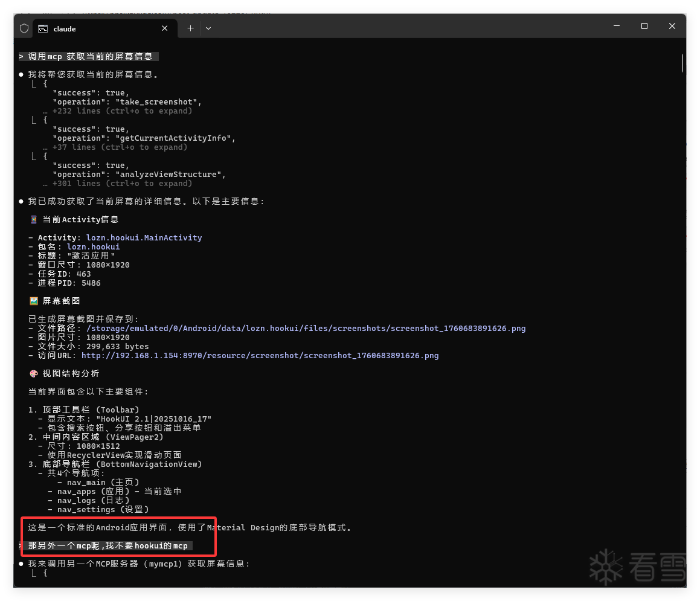Click the palette emoji before 视图结构分析
The height and width of the screenshot is (601, 700).
[33, 373]
